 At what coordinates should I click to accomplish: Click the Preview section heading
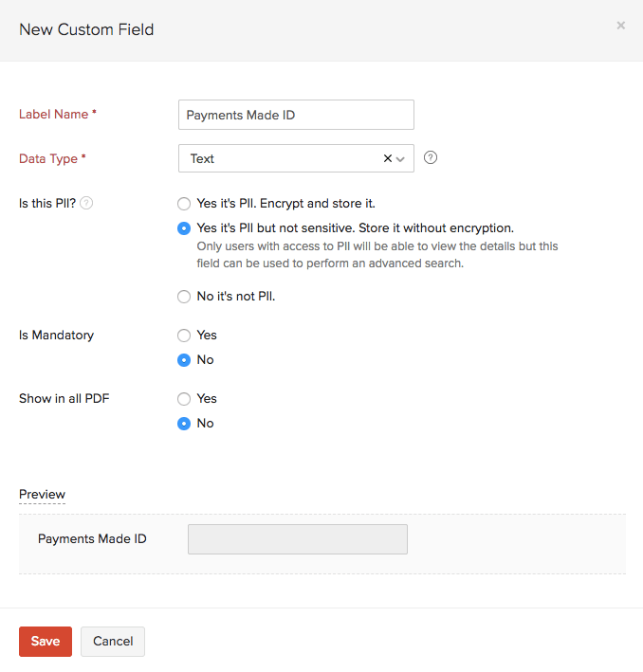42,495
